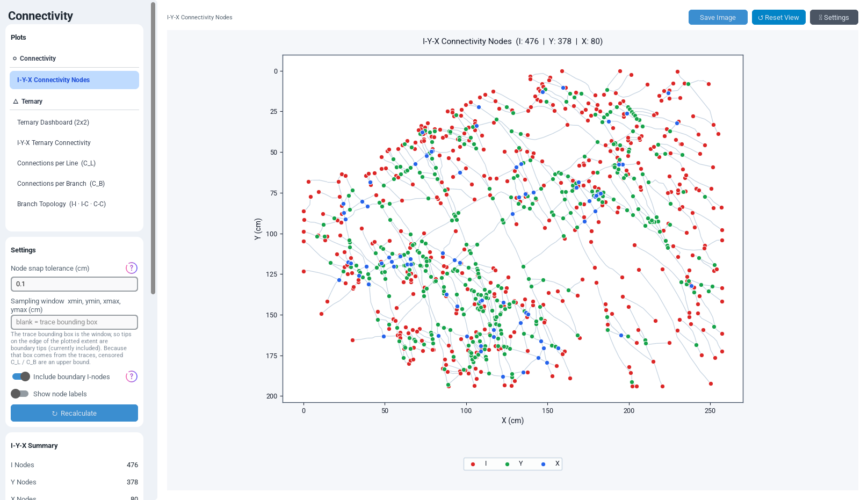Click the green Y legend marker
The width and height of the screenshot is (868, 500).
[x=507, y=464]
